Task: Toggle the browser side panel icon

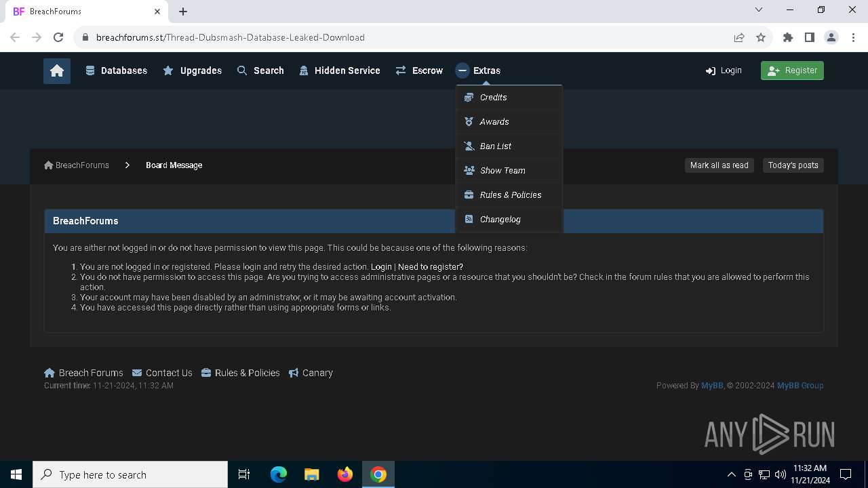Action: click(x=810, y=37)
